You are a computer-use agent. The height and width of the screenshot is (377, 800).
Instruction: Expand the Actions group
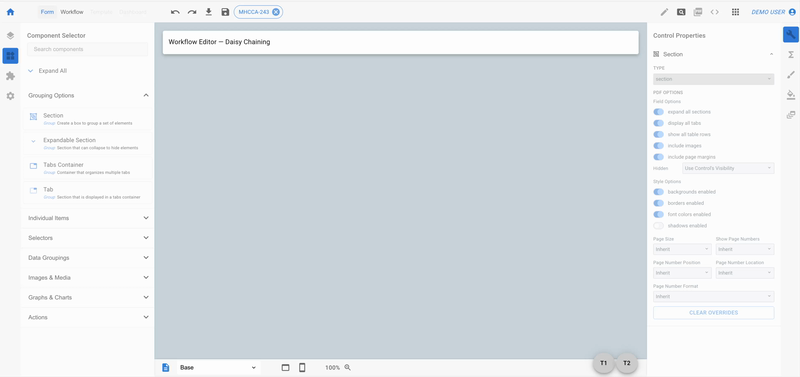click(x=87, y=317)
